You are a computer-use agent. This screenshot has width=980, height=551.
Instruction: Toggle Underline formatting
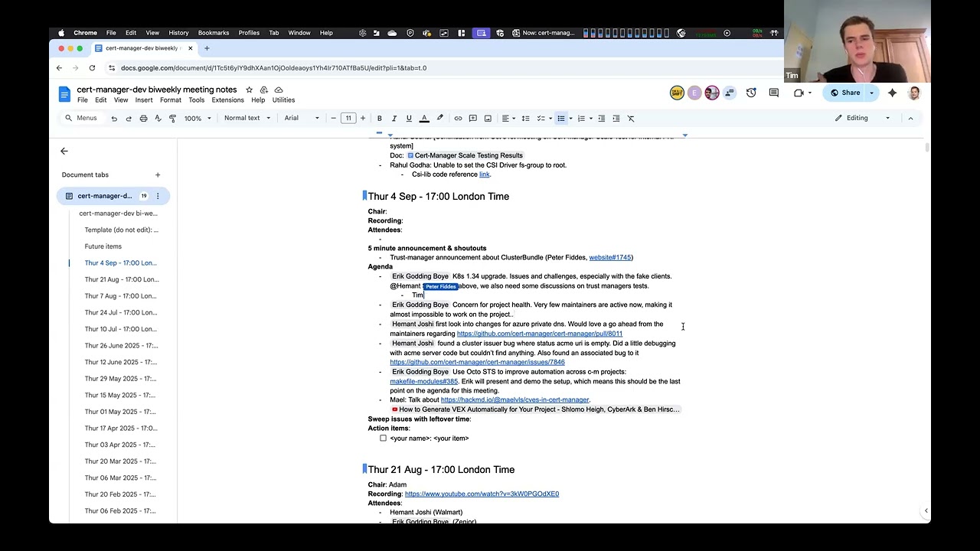coord(409,118)
